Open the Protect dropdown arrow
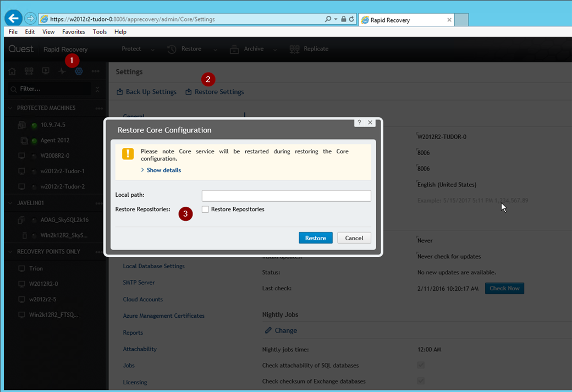 click(152, 49)
